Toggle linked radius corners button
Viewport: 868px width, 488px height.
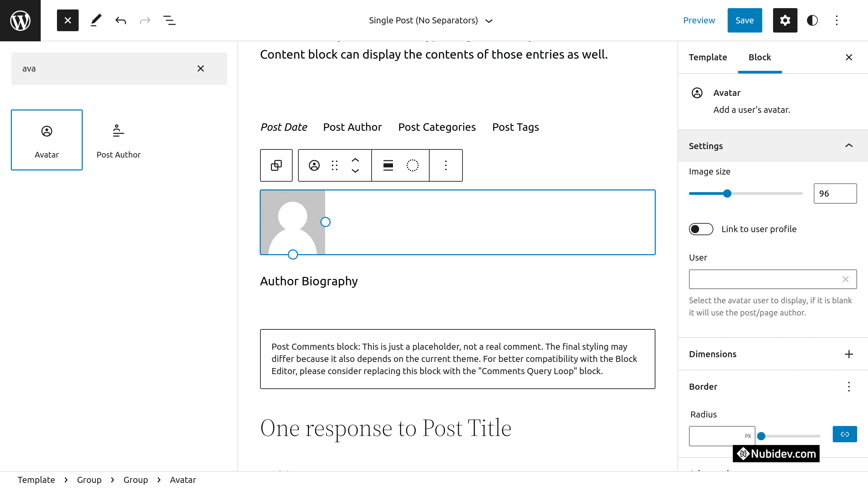pos(845,434)
